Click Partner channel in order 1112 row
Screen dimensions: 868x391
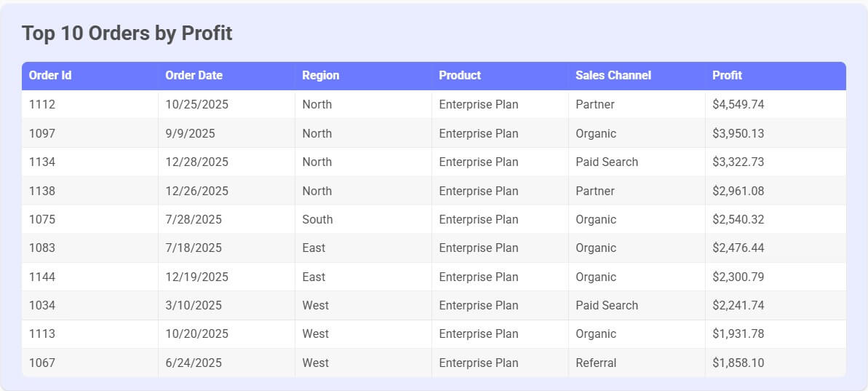[x=595, y=104]
